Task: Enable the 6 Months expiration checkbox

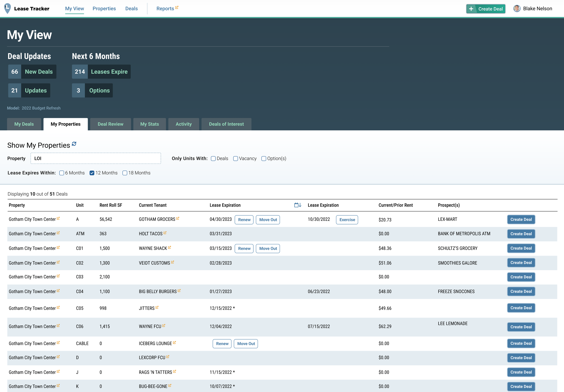Action: tap(62, 173)
